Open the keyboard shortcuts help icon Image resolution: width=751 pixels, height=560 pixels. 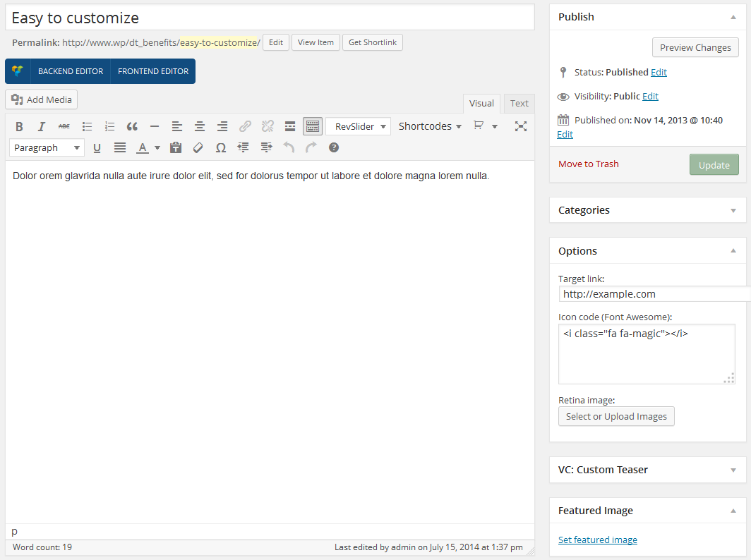click(334, 147)
